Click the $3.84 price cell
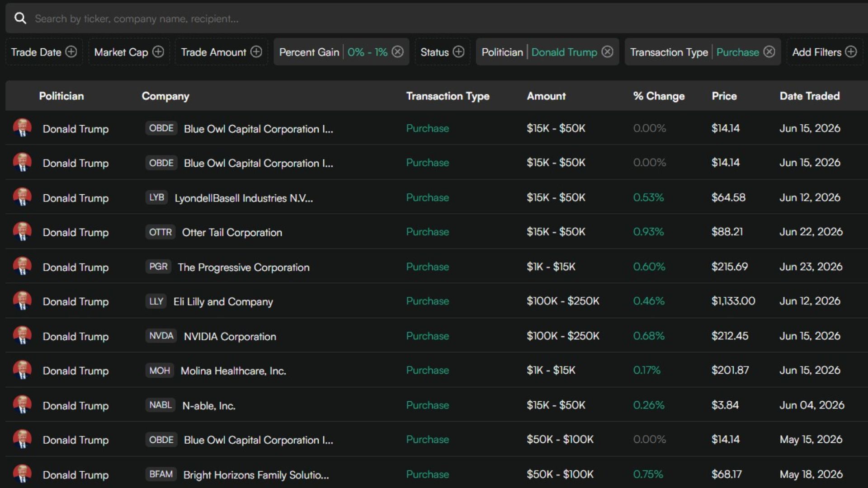This screenshot has width=868, height=488. click(725, 405)
